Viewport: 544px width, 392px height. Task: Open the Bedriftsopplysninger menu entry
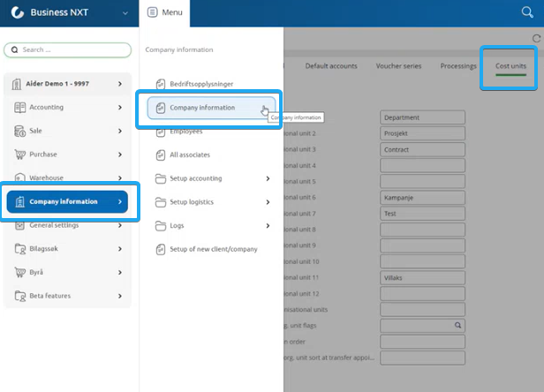(200, 84)
